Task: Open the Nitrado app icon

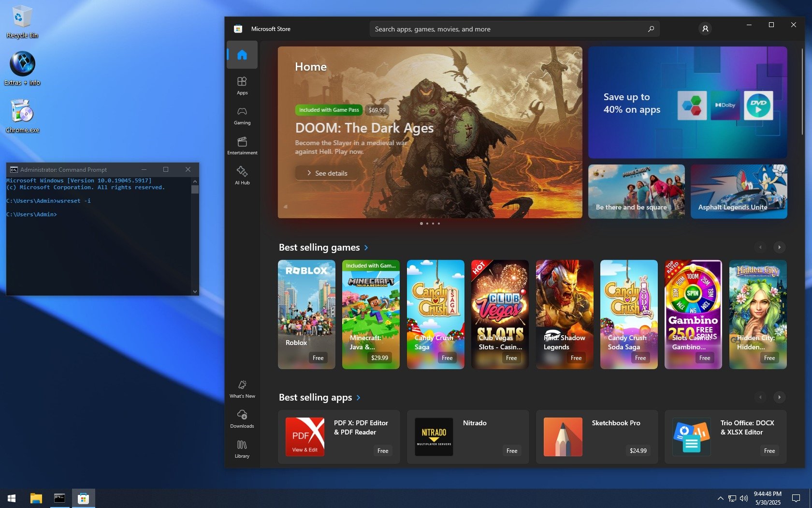Action: tap(434, 437)
